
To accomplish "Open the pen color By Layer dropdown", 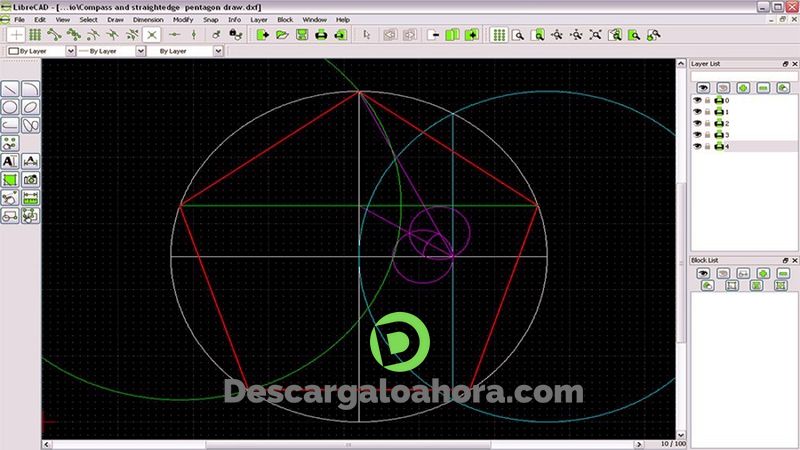I will pyautogui.click(x=42, y=51).
